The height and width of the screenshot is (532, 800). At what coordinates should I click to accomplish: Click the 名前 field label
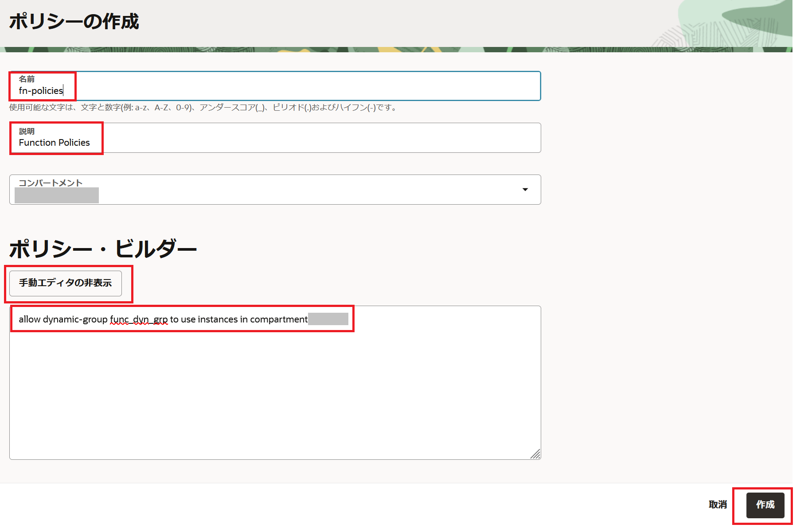click(27, 79)
